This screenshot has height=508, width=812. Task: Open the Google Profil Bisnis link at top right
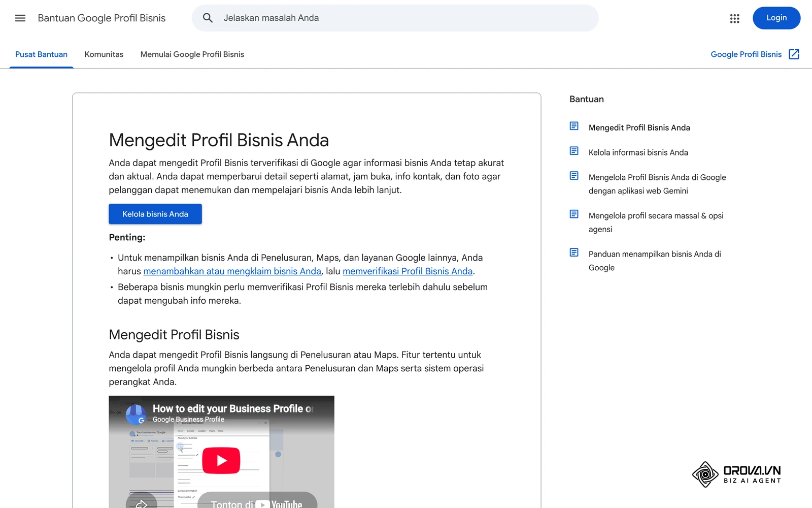(746, 54)
